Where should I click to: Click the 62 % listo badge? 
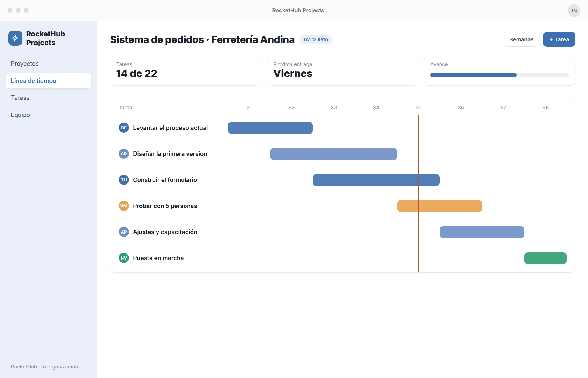(x=316, y=39)
